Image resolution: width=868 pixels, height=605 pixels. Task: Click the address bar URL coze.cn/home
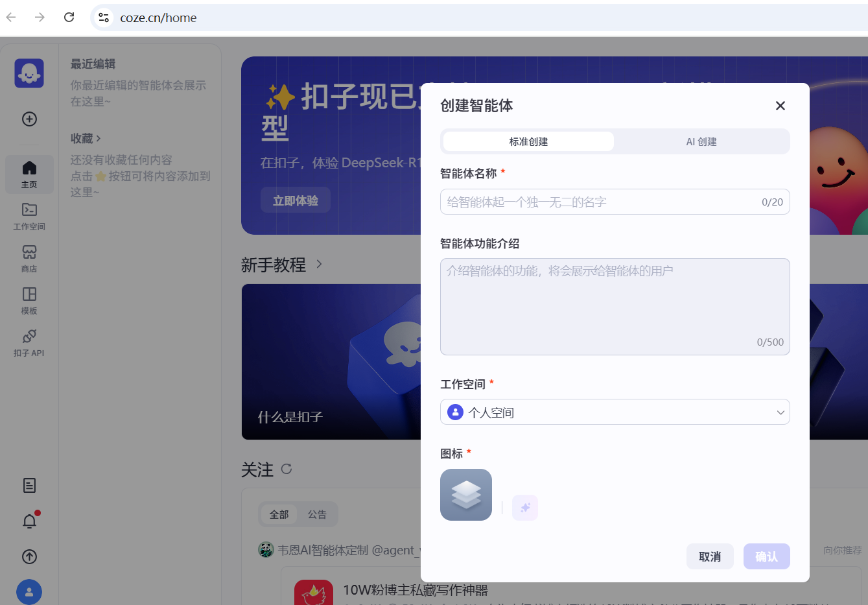click(158, 18)
